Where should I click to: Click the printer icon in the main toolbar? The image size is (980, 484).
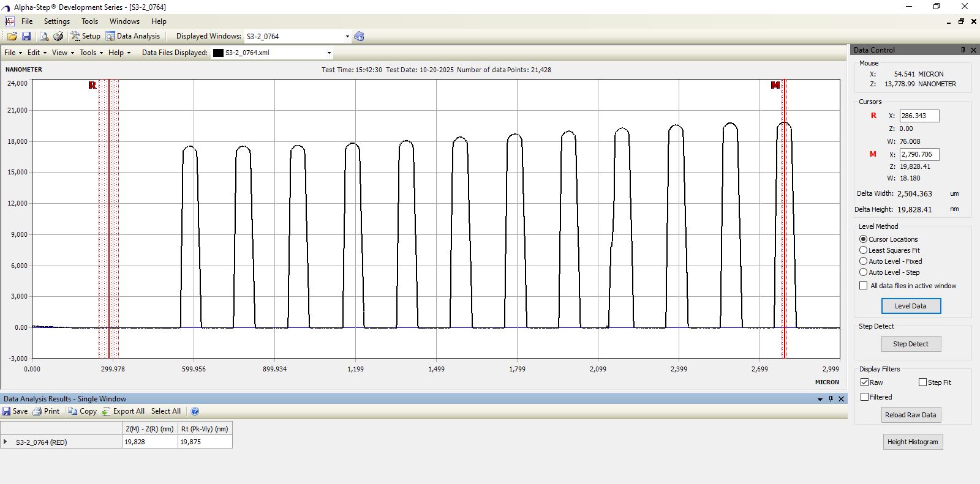click(58, 36)
